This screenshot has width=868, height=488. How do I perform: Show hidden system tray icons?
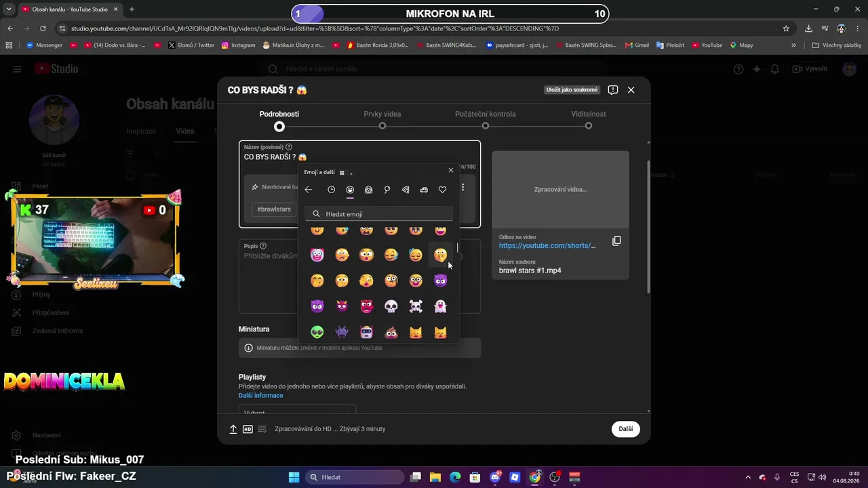[748, 477]
